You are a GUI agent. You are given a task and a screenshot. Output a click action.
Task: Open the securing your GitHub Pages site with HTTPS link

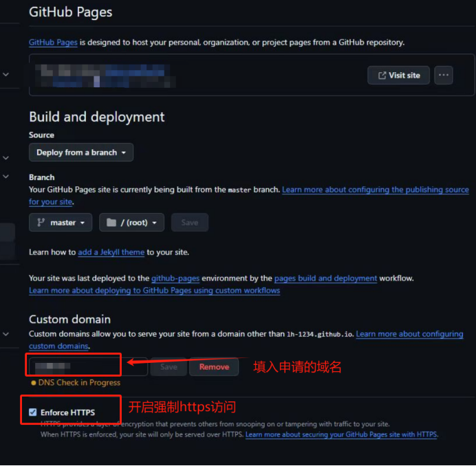tap(341, 435)
